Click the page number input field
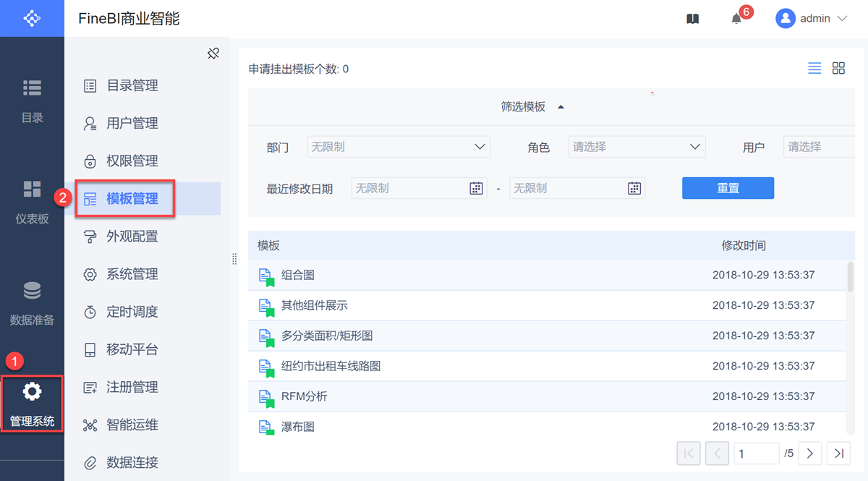 tap(756, 454)
